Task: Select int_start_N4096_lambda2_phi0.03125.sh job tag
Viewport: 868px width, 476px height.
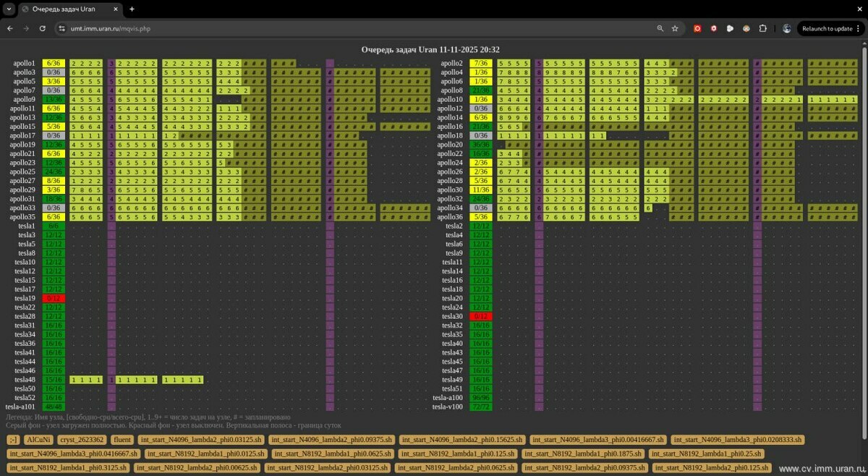Action: pos(200,440)
